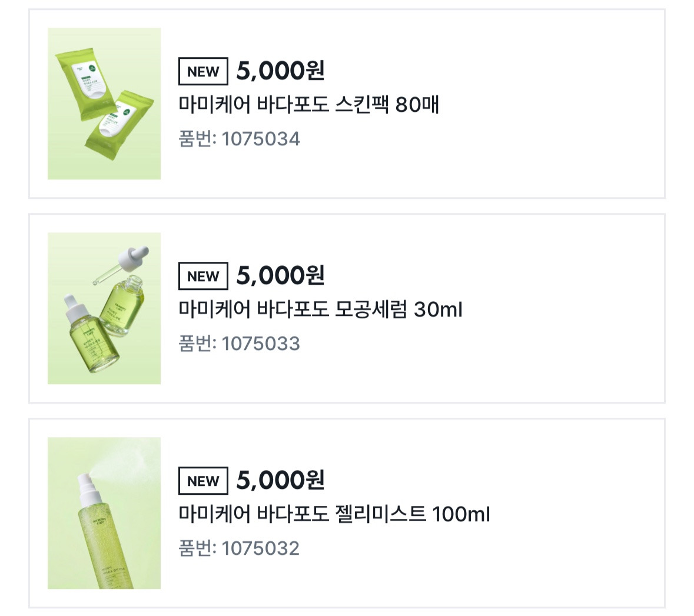Open the 스킨팩 80매 product thumbnail
This screenshot has height=616, width=694.
click(x=104, y=104)
